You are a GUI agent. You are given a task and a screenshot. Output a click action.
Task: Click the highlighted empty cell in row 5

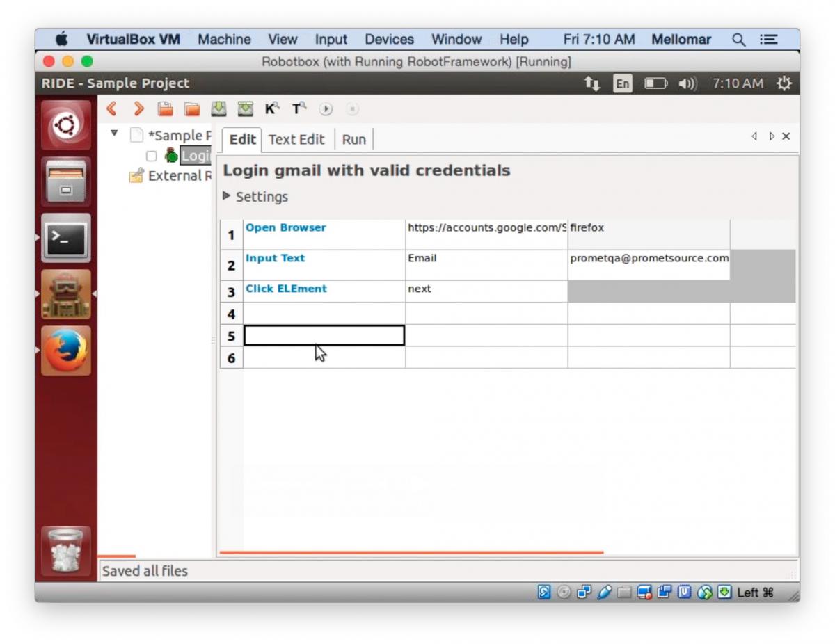[x=324, y=335]
